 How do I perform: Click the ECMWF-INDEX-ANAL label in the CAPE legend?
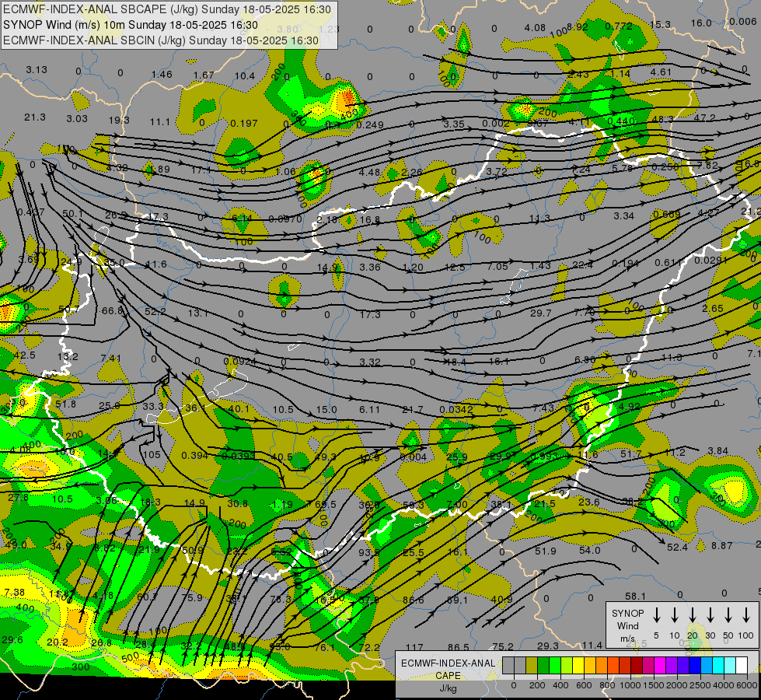coord(448,663)
